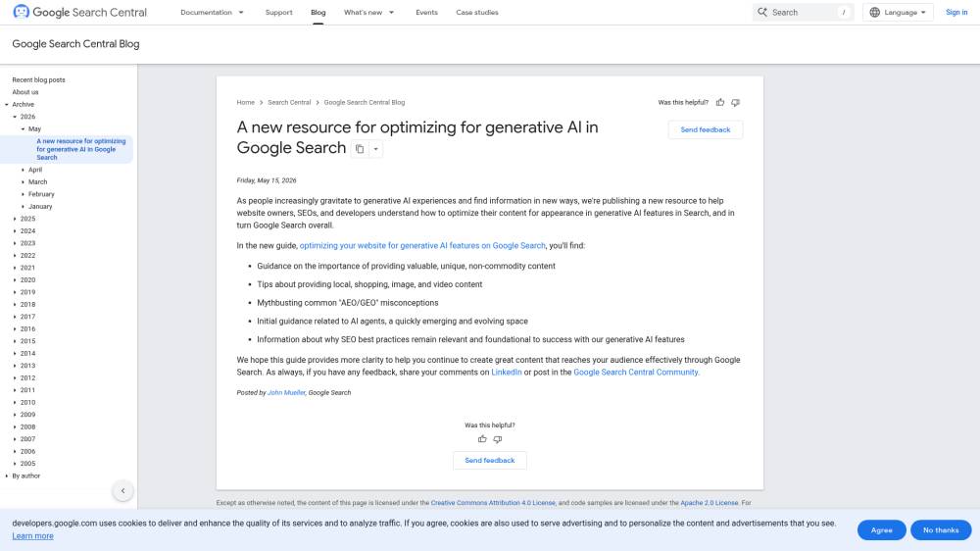Click the Google Search Central logo
Image resolution: width=980 pixels, height=551 pixels.
coord(79,12)
